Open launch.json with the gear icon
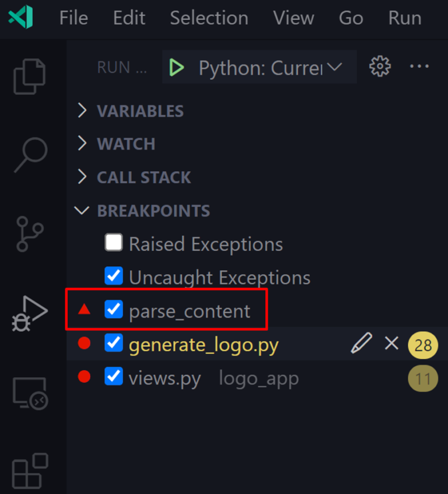This screenshot has width=448, height=494. (x=380, y=67)
